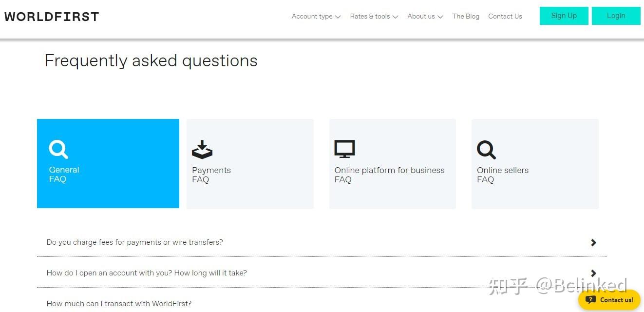Expand the open an account question arrow
Image resolution: width=644 pixels, height=312 pixels.
[593, 273]
